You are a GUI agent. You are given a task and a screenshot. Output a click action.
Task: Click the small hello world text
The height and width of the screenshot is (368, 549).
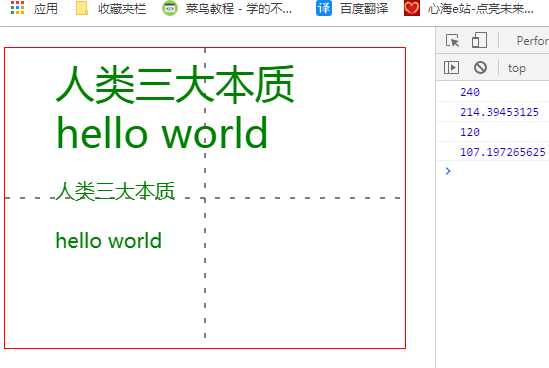(109, 240)
